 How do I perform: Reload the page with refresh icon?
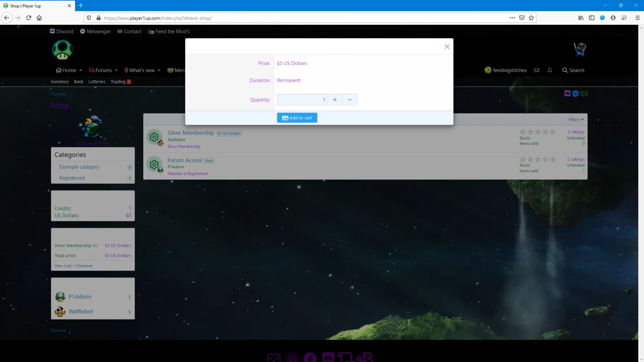[x=29, y=18]
